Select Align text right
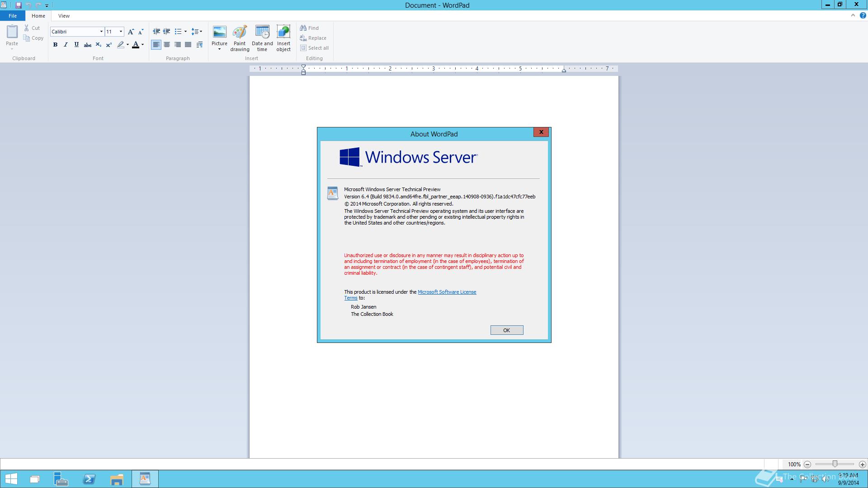Viewport: 868px width, 488px height. click(178, 45)
